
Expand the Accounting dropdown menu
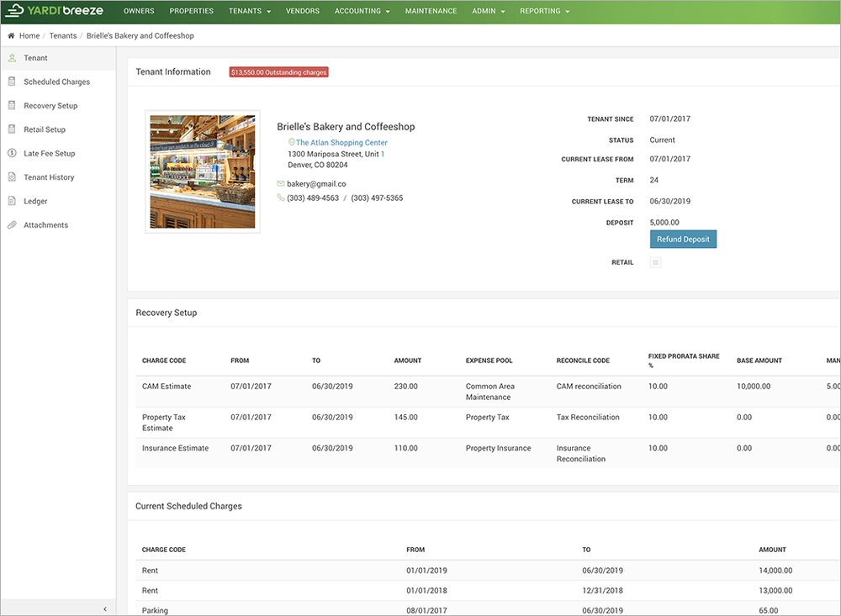pos(362,11)
